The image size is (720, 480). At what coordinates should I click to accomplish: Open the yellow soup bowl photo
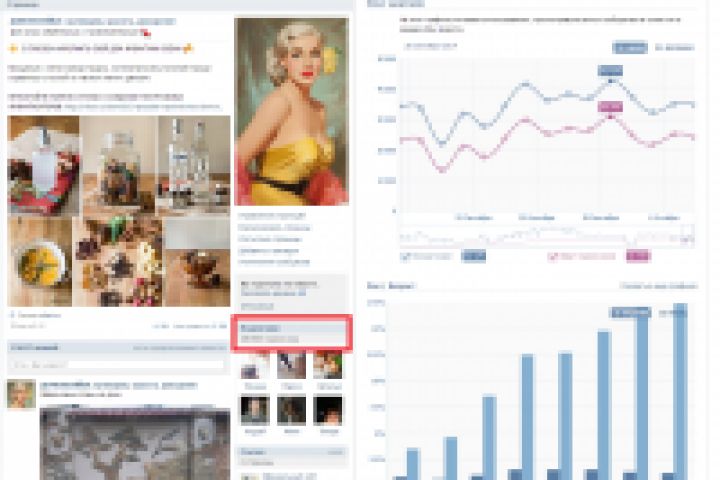39,262
